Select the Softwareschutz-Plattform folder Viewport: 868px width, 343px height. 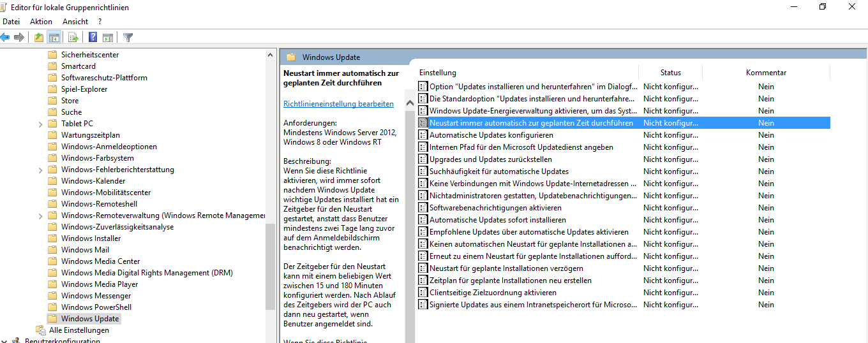(x=104, y=78)
